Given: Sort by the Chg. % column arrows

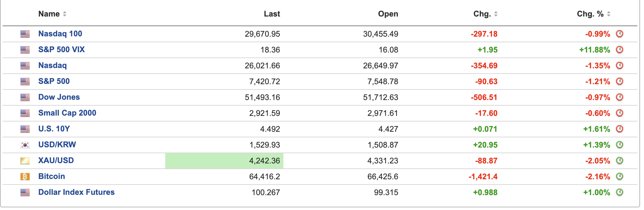Looking at the screenshot, I should click(x=609, y=14).
